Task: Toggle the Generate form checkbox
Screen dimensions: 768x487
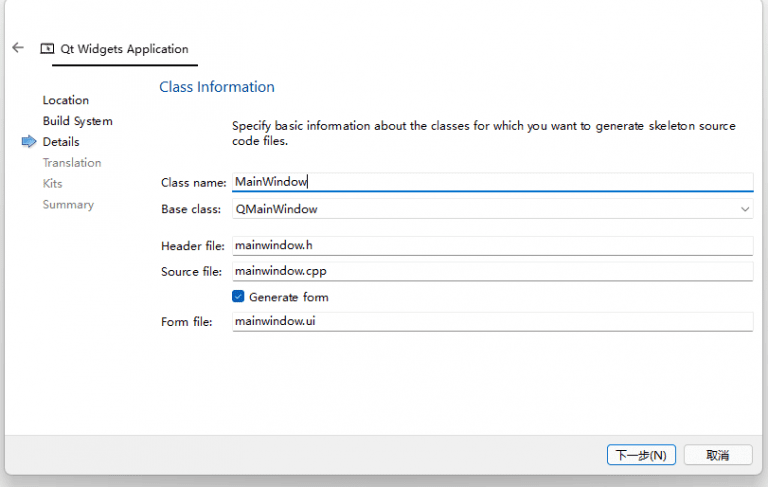Action: 238,297
